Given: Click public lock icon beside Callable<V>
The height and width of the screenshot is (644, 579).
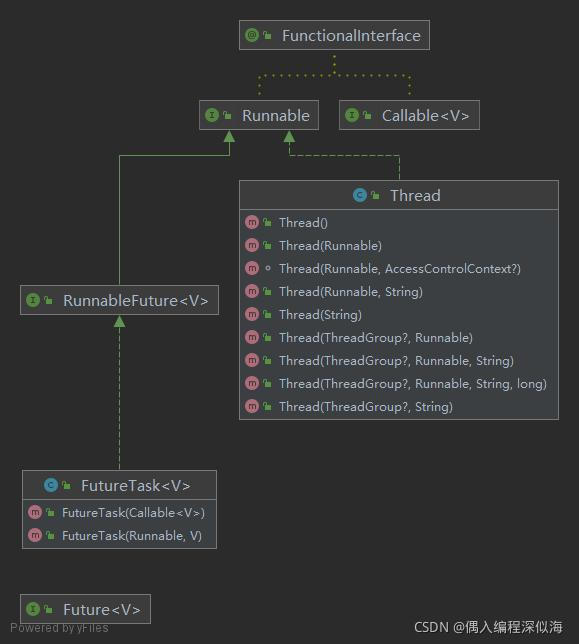Looking at the screenshot, I should coord(368,115).
